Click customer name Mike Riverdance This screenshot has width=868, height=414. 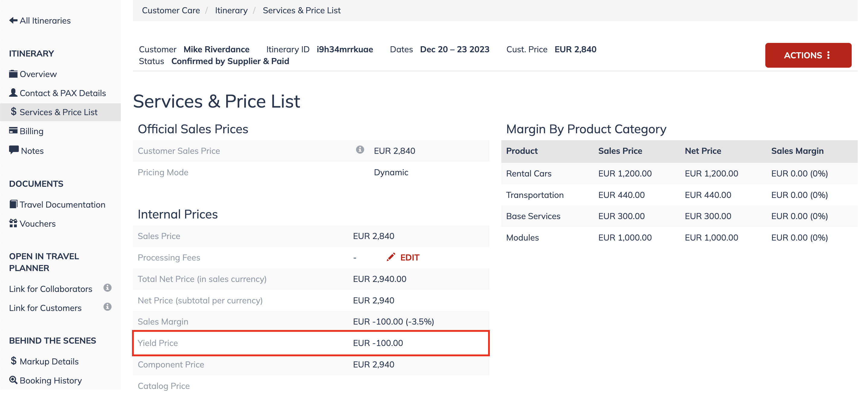216,49
